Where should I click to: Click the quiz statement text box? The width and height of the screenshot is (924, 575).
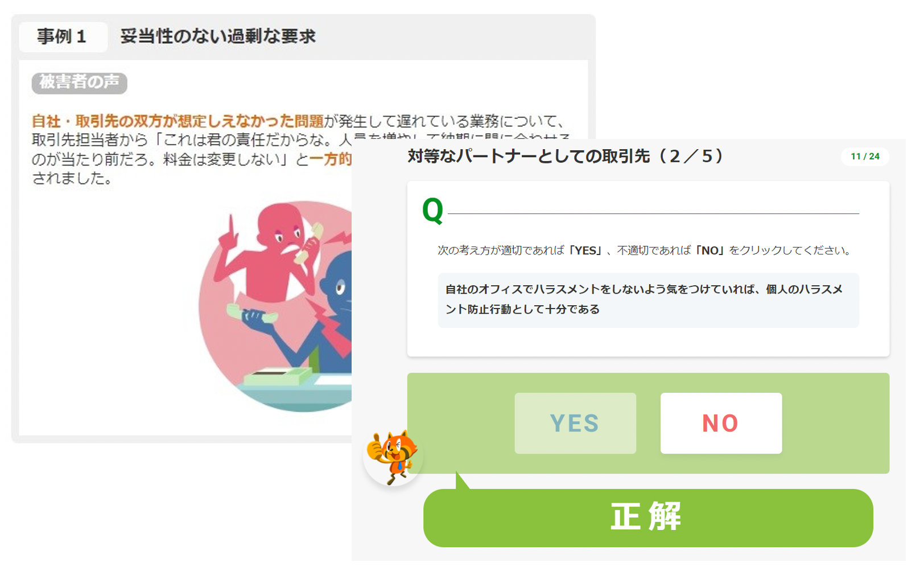tap(648, 300)
